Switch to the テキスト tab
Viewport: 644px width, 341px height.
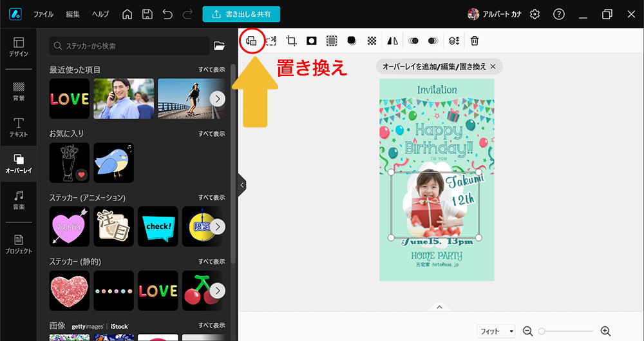tap(19, 128)
